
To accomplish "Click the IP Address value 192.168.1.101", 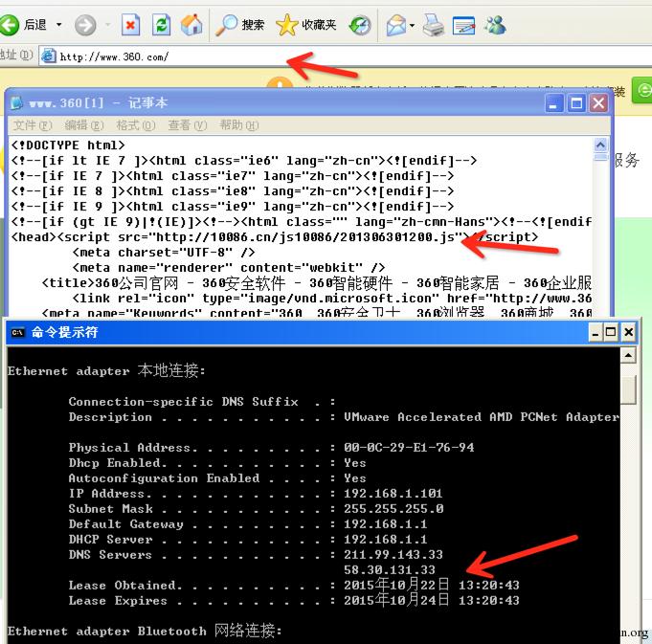I will tap(393, 494).
